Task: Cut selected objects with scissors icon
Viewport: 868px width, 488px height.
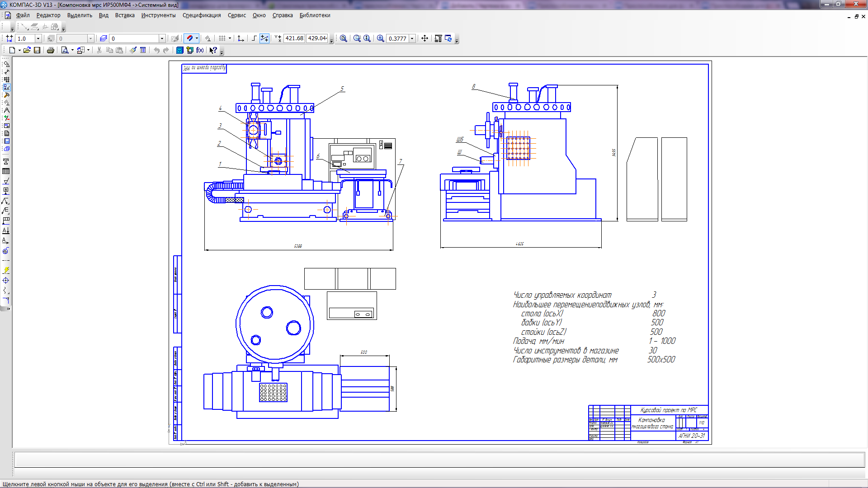Action: [99, 50]
